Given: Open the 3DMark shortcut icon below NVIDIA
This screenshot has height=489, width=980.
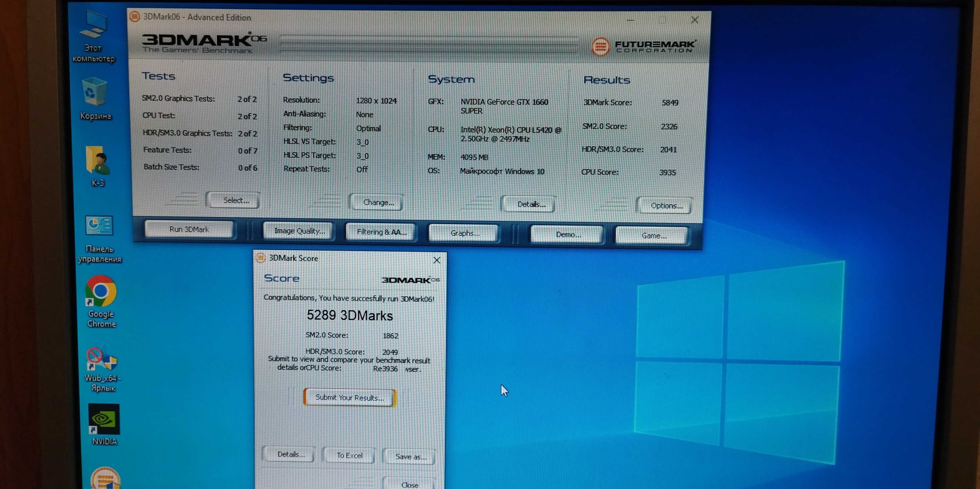Looking at the screenshot, I should coord(105,478).
